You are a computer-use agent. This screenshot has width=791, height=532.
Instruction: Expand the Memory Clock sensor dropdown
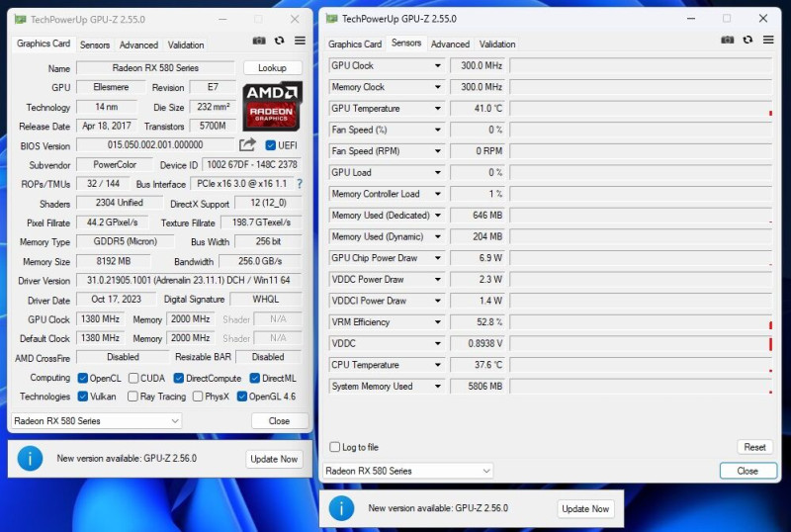tap(437, 87)
